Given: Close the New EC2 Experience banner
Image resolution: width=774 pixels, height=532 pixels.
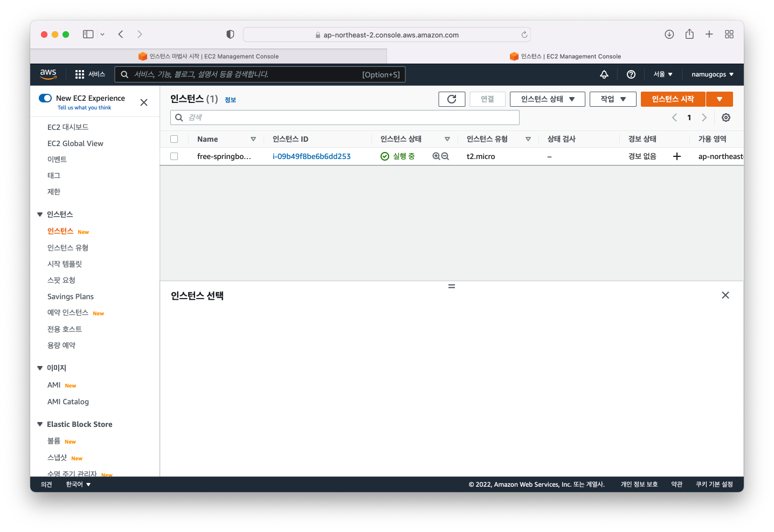Looking at the screenshot, I should click(x=144, y=102).
